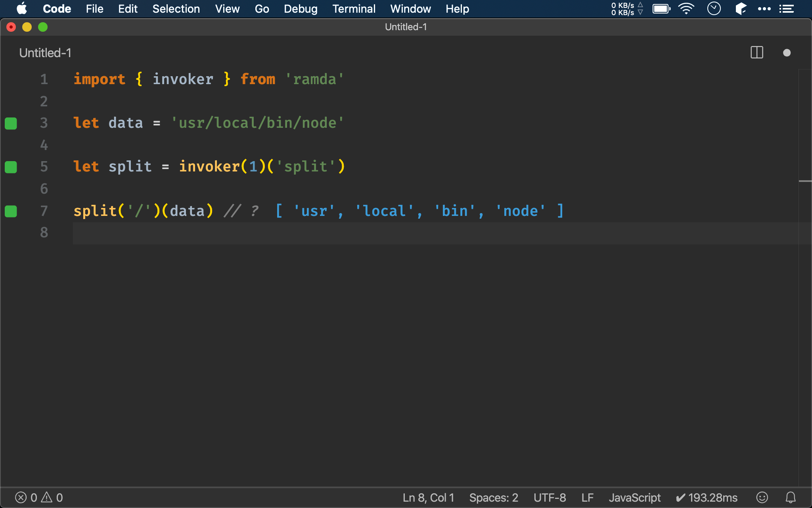Click the battery status icon
812x508 pixels.
pos(661,9)
